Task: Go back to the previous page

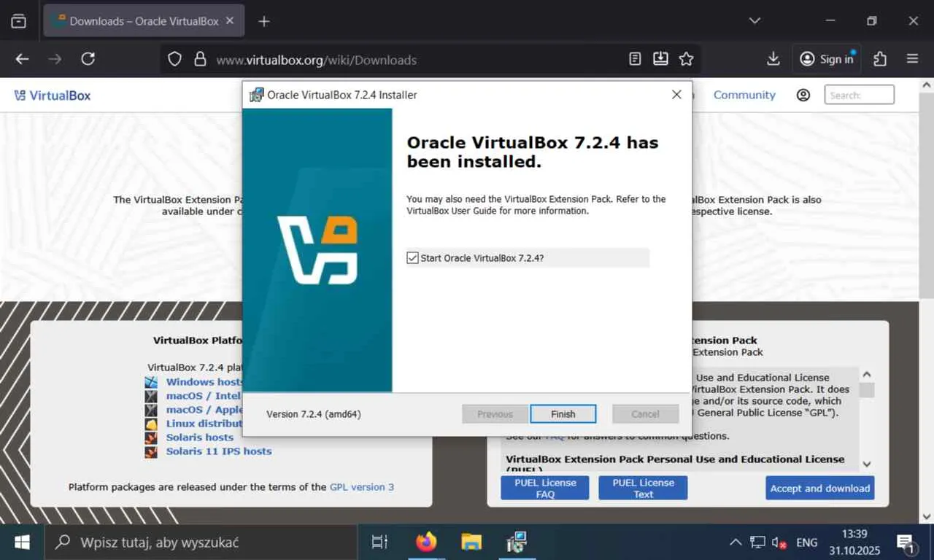Action: (x=23, y=59)
